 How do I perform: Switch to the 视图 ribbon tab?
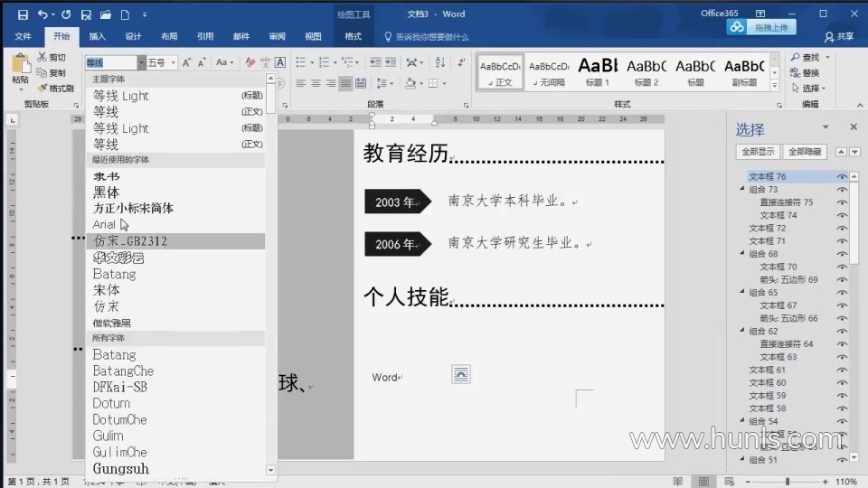click(313, 36)
